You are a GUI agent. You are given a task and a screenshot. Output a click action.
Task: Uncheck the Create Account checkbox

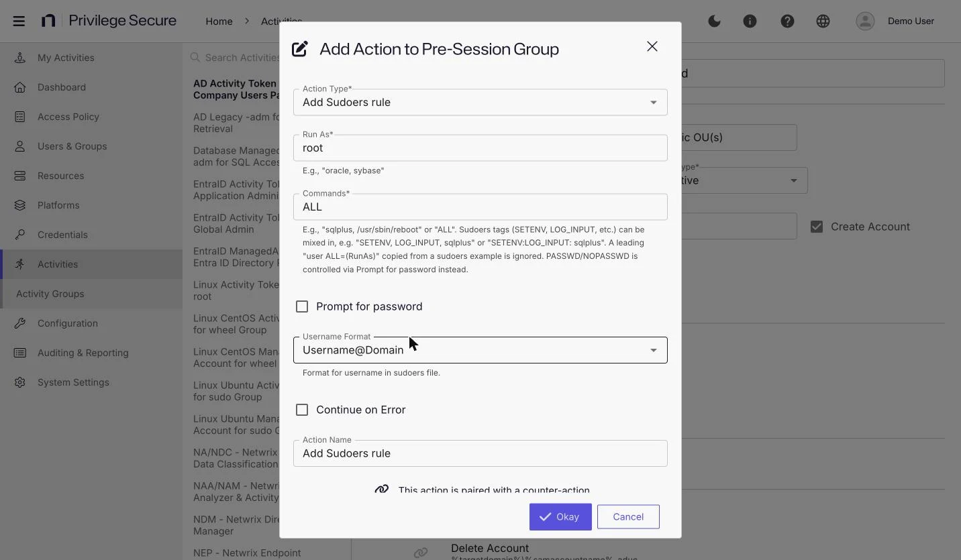pos(817,227)
